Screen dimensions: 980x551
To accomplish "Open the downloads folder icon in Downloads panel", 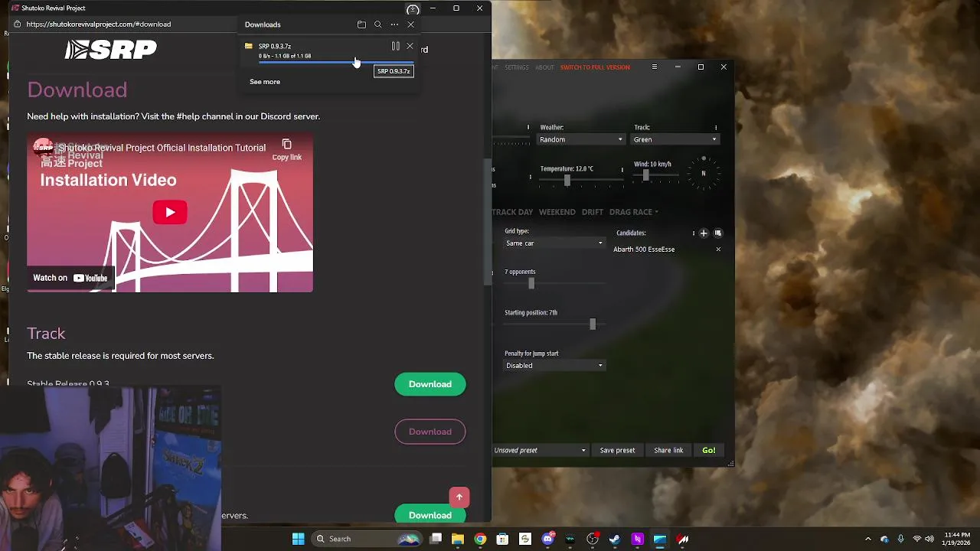I will pyautogui.click(x=361, y=24).
